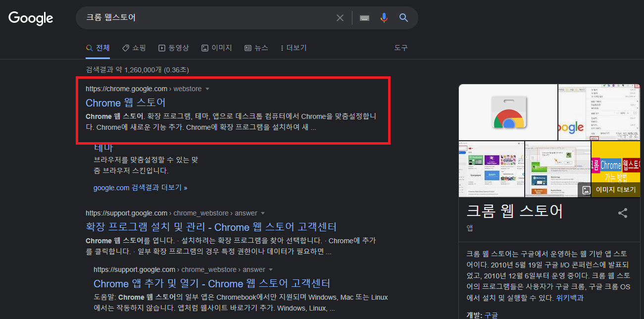Viewport: 644px width, 319px height.
Task: Open the thumbnail left of 이미지 더보기
Action: click(x=557, y=169)
